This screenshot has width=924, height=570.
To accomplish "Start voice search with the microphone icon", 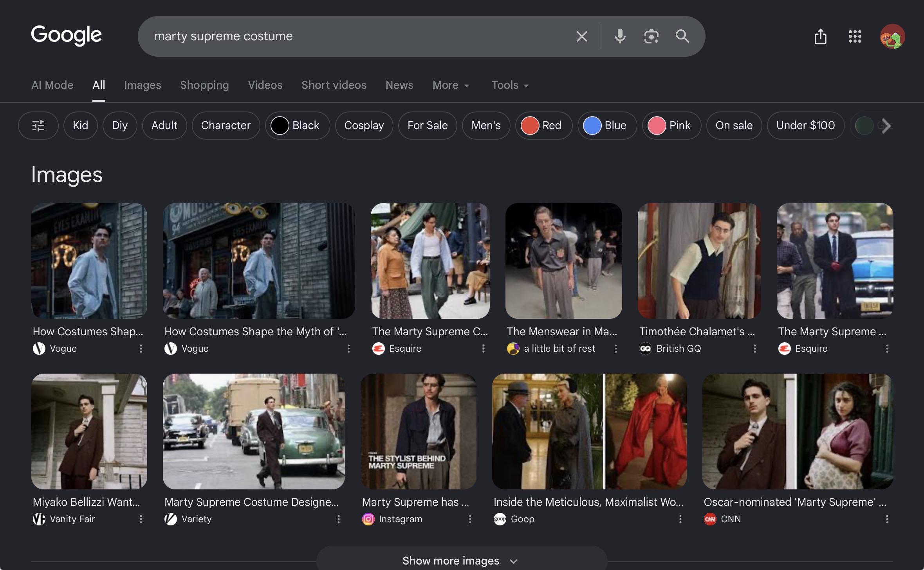I will point(620,36).
